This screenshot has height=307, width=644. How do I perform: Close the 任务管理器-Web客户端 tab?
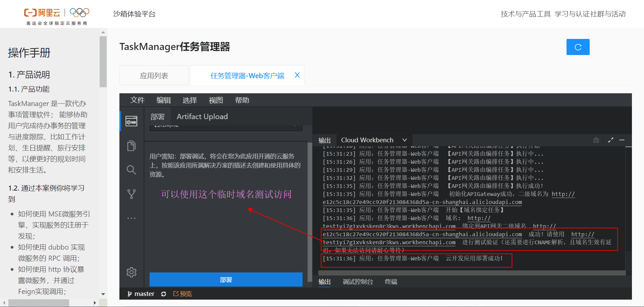(x=297, y=75)
